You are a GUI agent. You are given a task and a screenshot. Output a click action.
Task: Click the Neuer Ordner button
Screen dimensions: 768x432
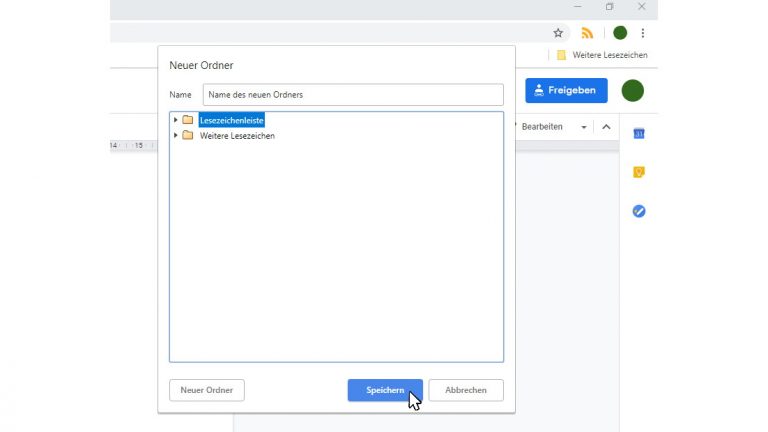click(x=206, y=390)
